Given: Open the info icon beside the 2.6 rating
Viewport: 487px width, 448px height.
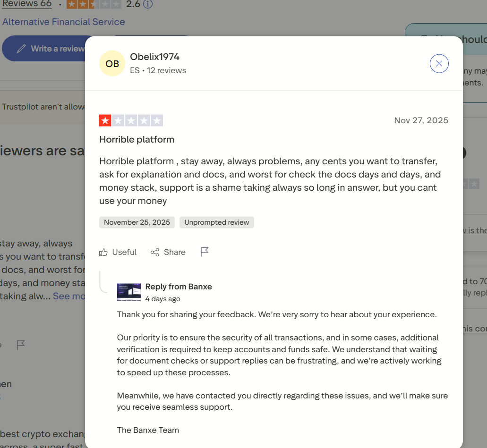Looking at the screenshot, I should 148,4.
